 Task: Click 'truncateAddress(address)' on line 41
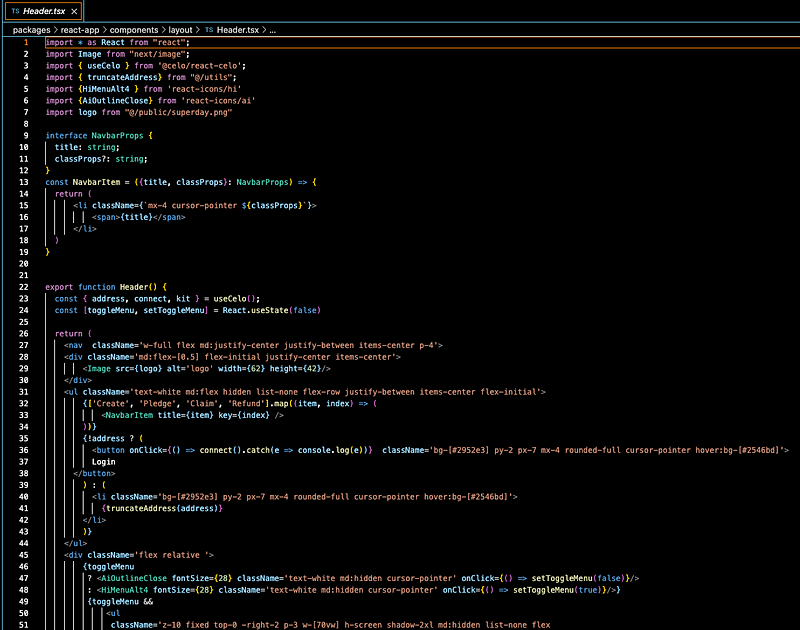162,508
